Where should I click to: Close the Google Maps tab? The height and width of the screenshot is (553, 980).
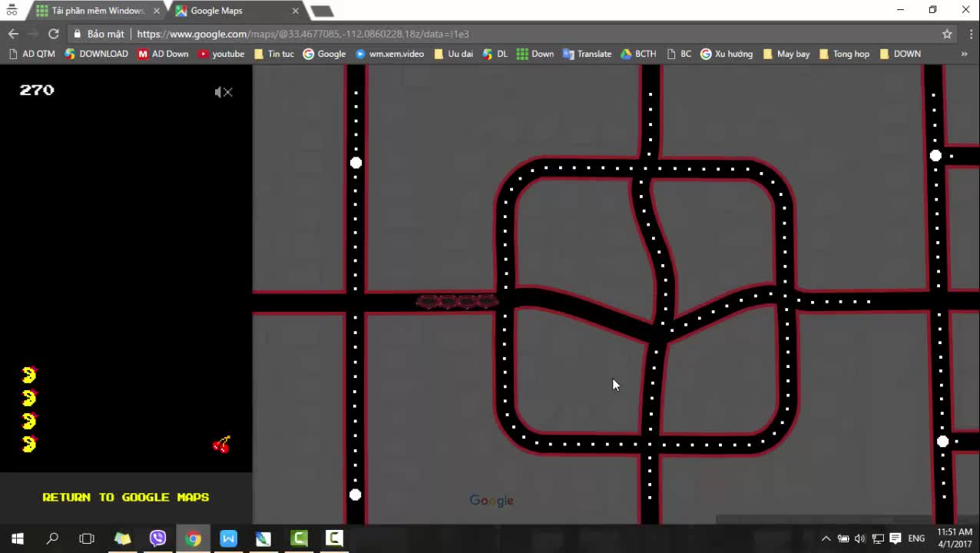point(295,11)
